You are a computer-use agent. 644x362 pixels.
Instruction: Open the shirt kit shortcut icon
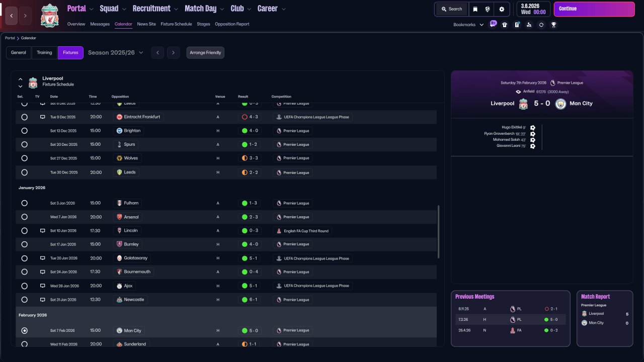(505, 25)
